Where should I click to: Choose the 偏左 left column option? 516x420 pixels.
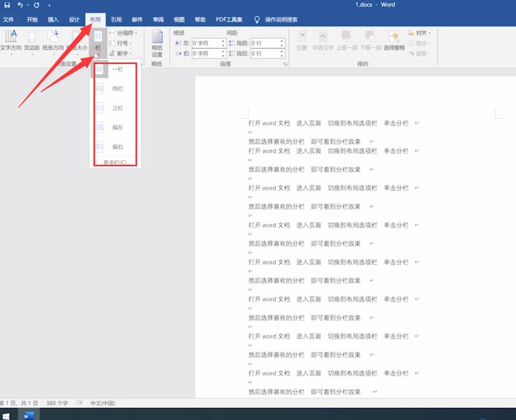click(x=115, y=127)
